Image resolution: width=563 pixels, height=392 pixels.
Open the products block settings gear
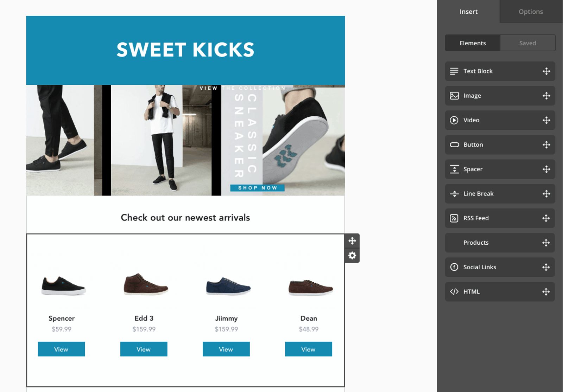352,256
